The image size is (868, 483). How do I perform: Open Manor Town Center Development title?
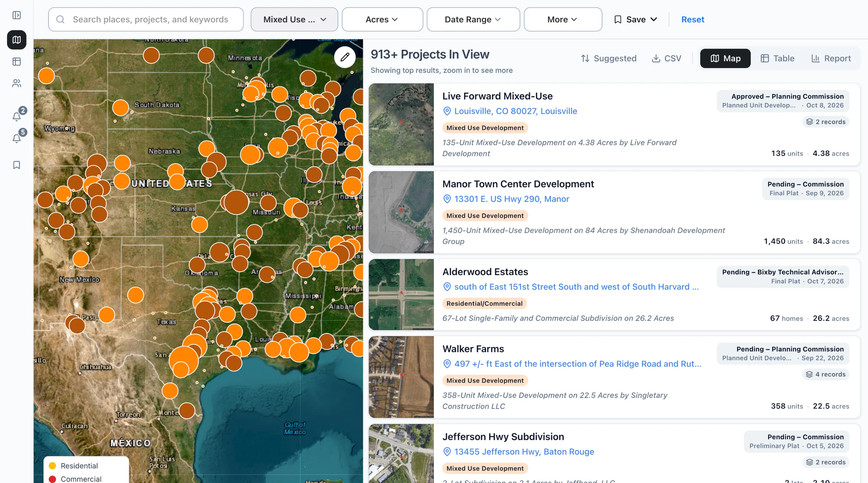[518, 184]
